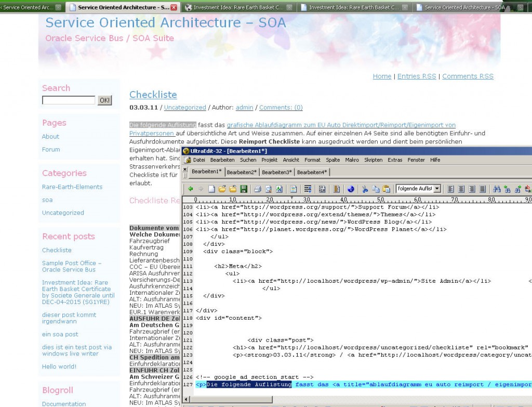Switch to the Bearbeiten2* file tab
532x407 pixels.
pyautogui.click(x=242, y=172)
